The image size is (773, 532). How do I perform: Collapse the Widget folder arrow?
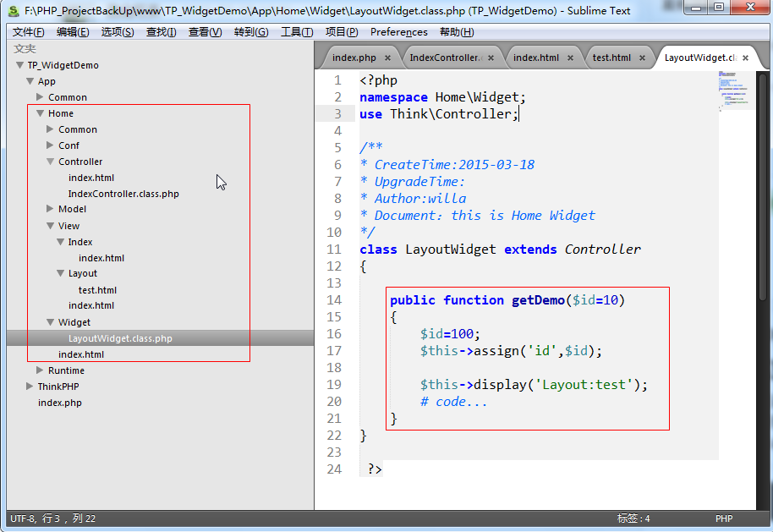tap(50, 322)
